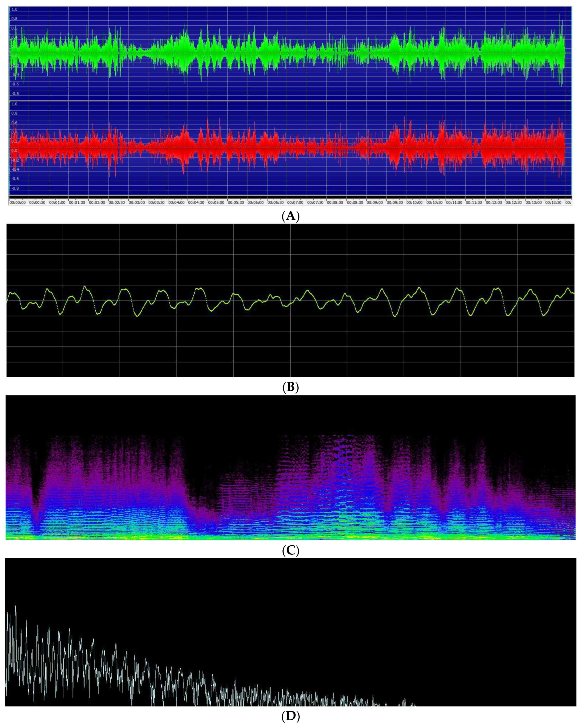Pick the 00:11:00 timestamp on the ruler
This screenshot has height=728, width=584.
(x=455, y=203)
